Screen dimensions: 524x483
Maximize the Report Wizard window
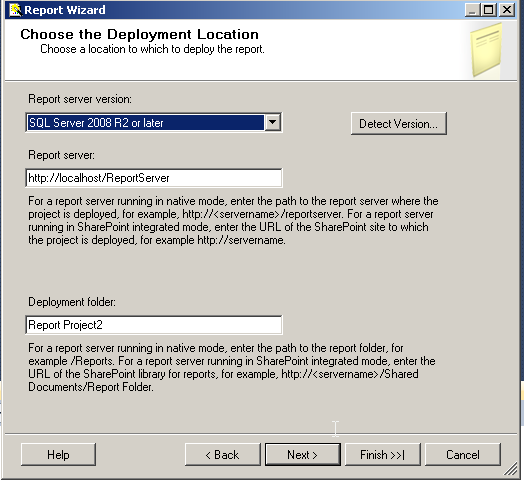pos(489,10)
